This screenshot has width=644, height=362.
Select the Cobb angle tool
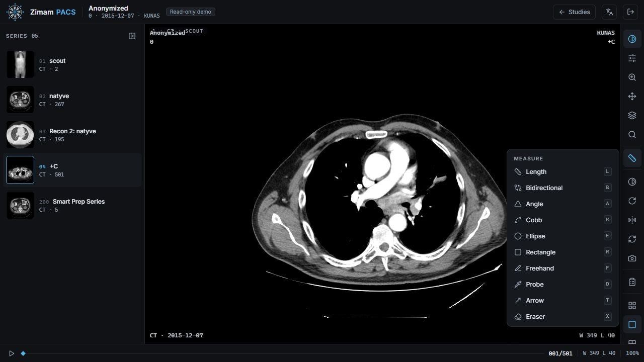coord(562,220)
